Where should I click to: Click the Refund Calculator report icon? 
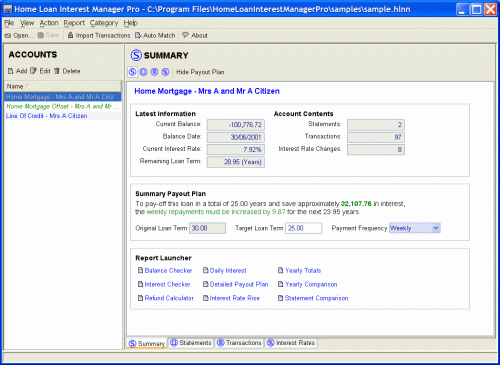pyautogui.click(x=140, y=298)
